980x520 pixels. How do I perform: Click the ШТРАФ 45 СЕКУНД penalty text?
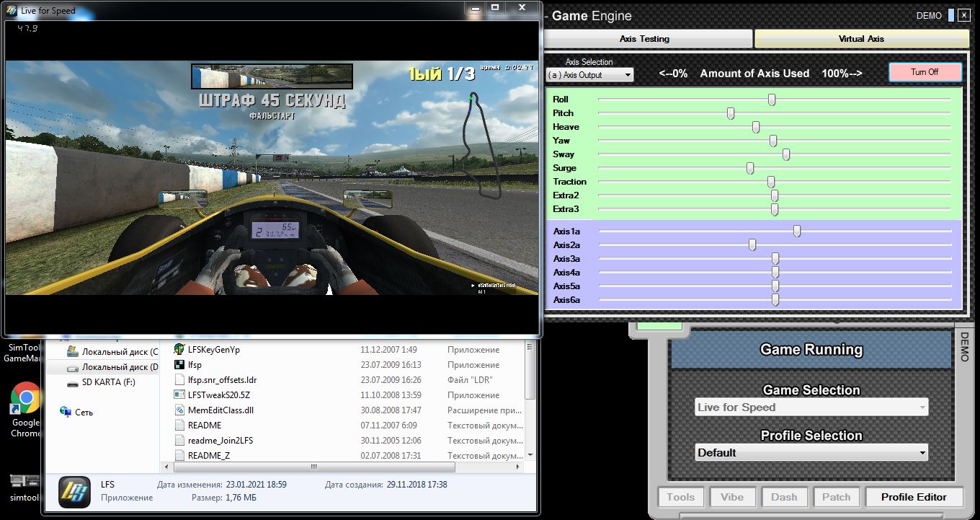click(x=272, y=101)
